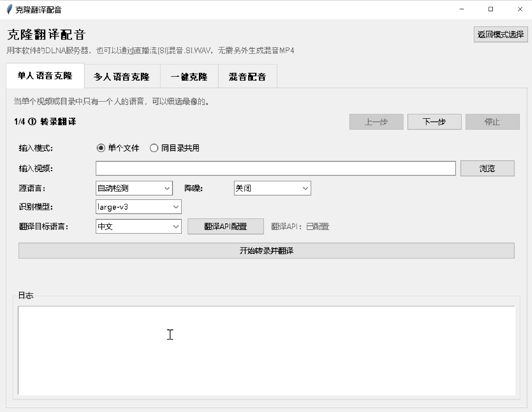The width and height of the screenshot is (532, 412).
Task: Click the 翻译API：已配置 status text
Action: point(300,226)
